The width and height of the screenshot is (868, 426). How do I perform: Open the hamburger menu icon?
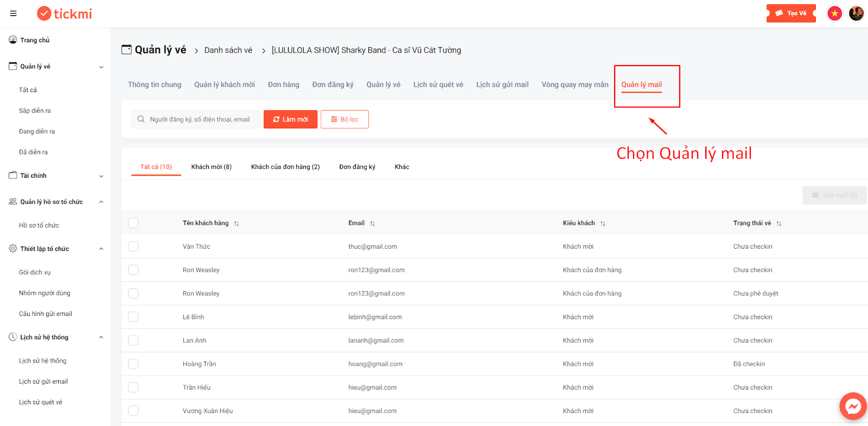[13, 14]
